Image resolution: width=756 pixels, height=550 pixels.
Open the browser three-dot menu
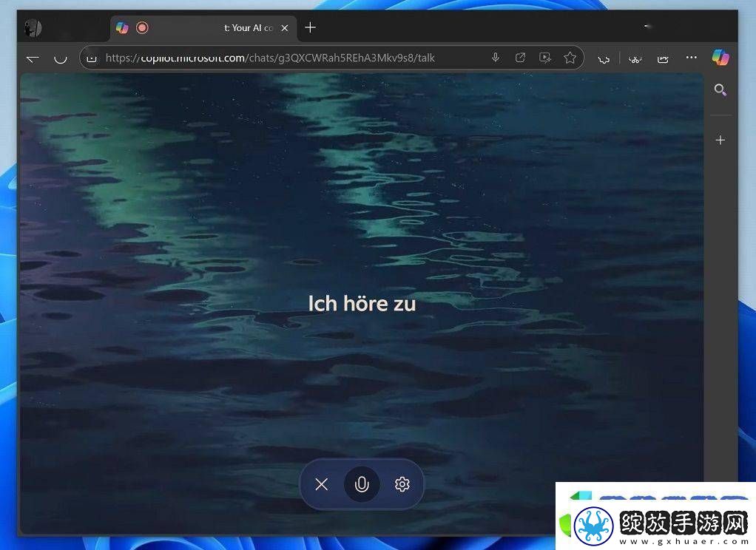point(692,58)
